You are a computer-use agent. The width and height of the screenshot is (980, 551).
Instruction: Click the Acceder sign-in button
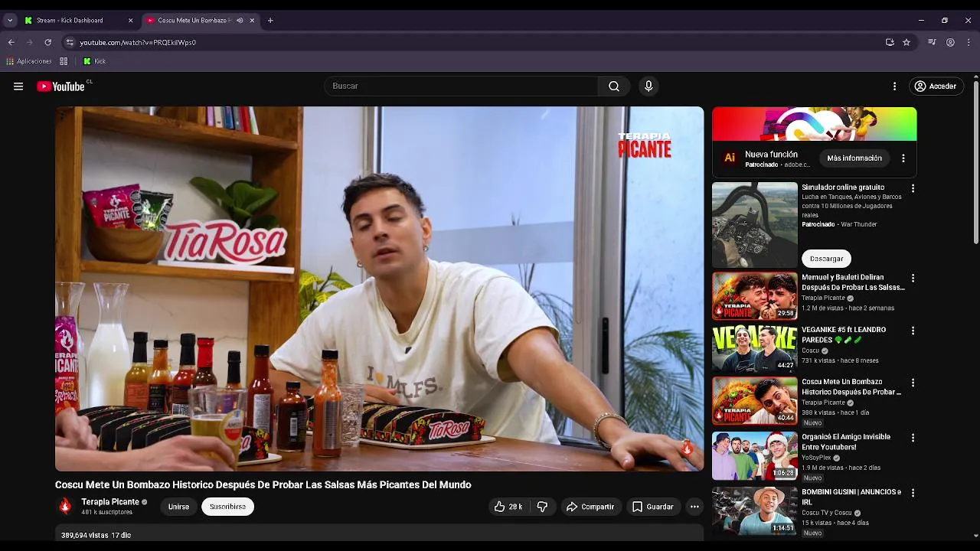click(x=936, y=86)
